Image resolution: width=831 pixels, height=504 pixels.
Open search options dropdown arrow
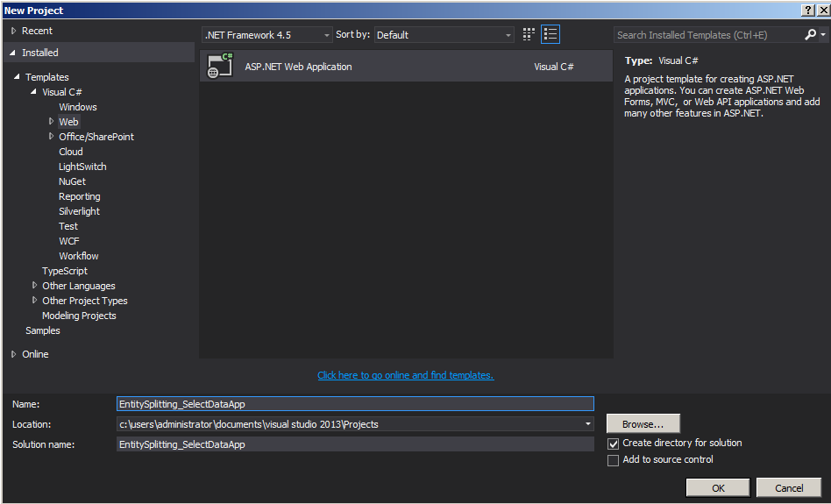tap(822, 34)
